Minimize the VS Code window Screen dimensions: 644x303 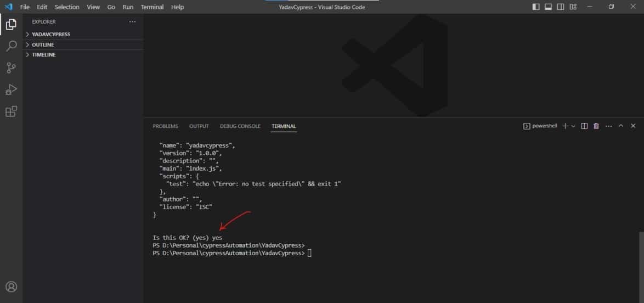590,7
